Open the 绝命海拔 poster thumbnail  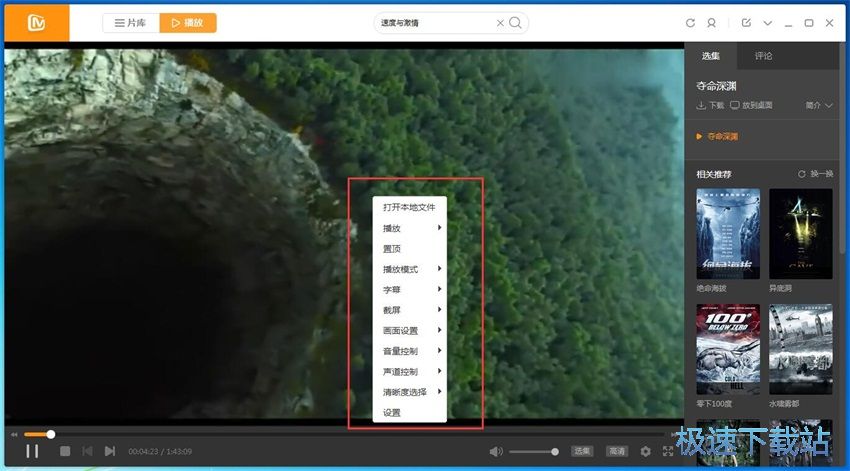728,234
